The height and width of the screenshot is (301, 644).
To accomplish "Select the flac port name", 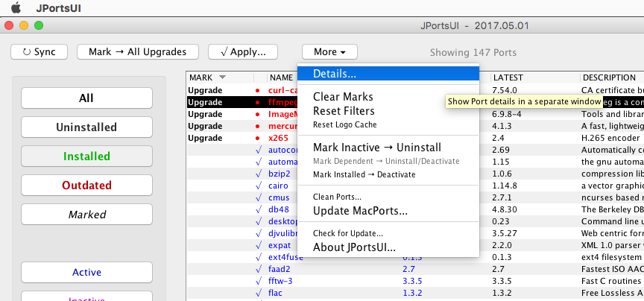I will tap(275, 294).
